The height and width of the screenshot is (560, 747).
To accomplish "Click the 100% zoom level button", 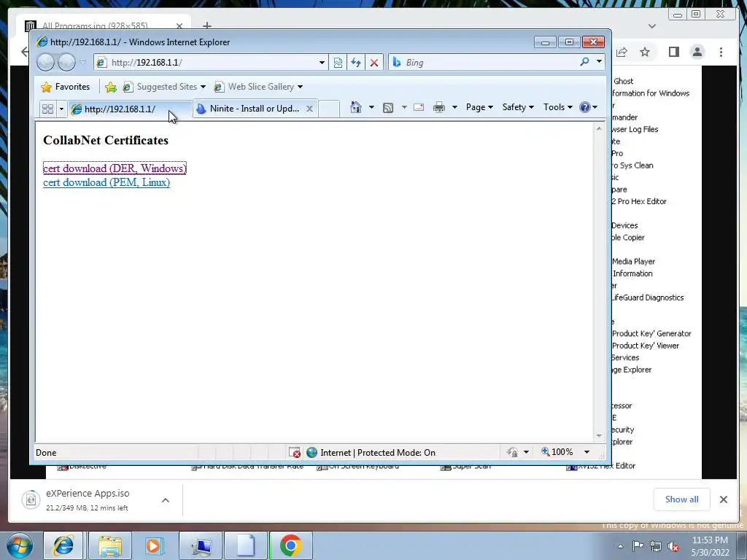I will pos(557,452).
